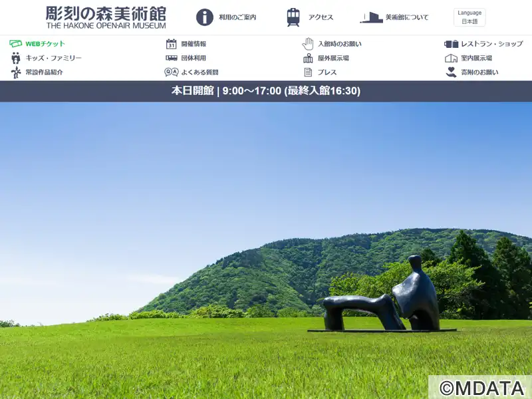Open 美術館について link
Image resolution: width=532 pixels, height=399 pixels.
tap(407, 17)
